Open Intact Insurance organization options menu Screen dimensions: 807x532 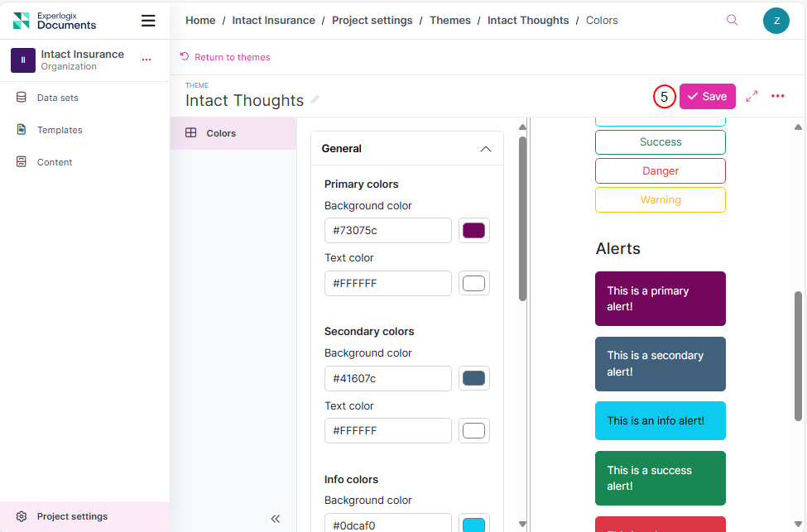coord(147,60)
